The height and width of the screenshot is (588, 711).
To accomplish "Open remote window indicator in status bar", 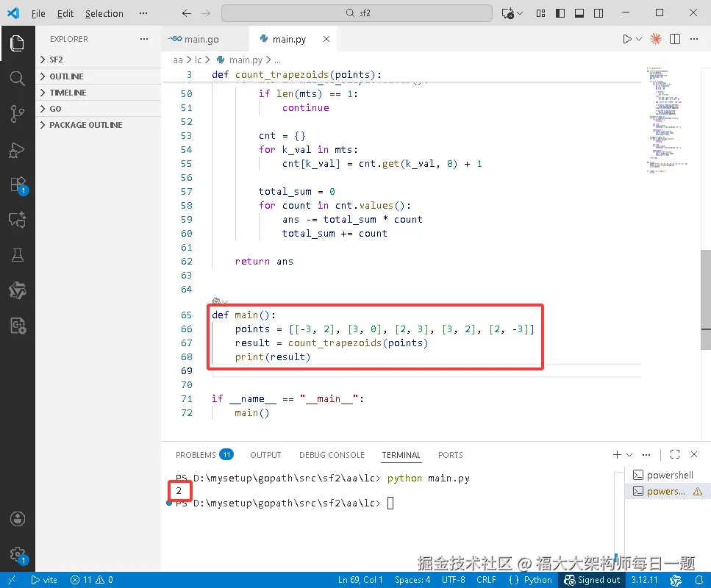I will click(x=12, y=580).
